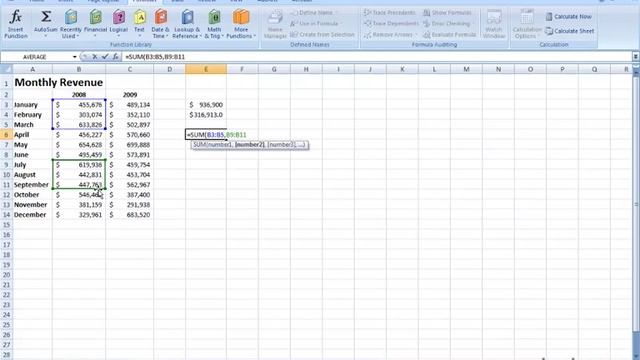Open the Insert Function dialog

pyautogui.click(x=16, y=24)
